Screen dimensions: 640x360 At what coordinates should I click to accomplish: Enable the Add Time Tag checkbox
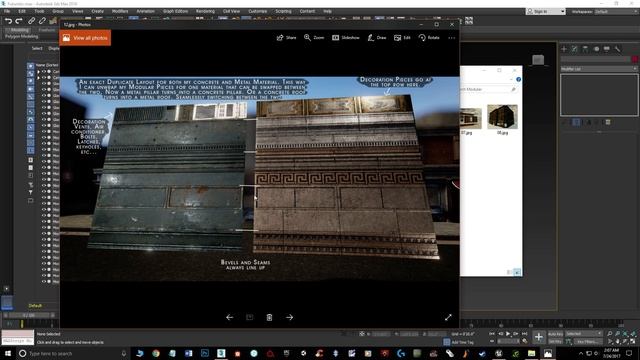[447, 342]
